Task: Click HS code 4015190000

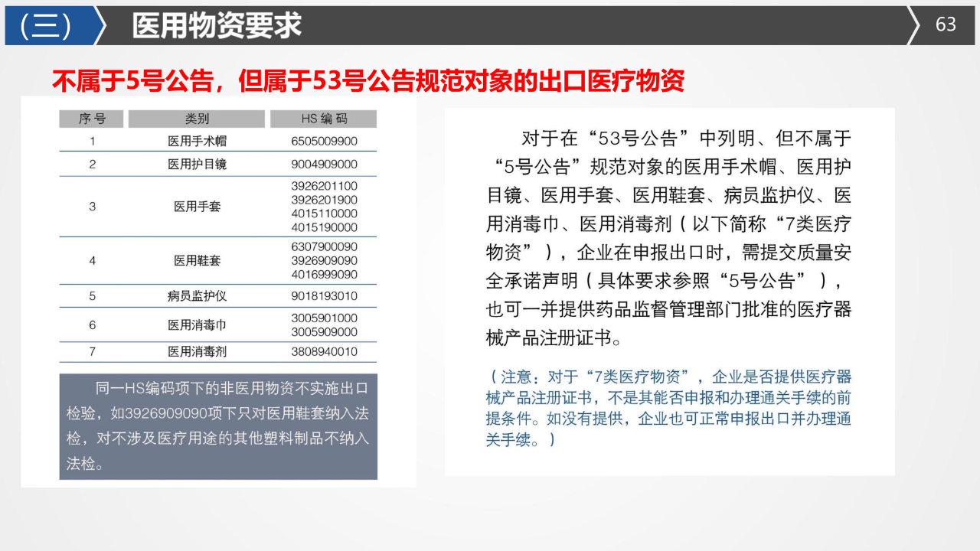Action: click(324, 227)
